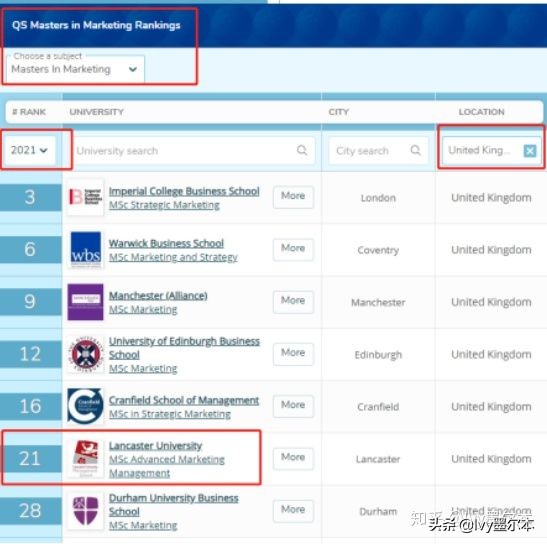The image size is (547, 544).
Task: Click the LOCATION column header
Action: coord(481,112)
